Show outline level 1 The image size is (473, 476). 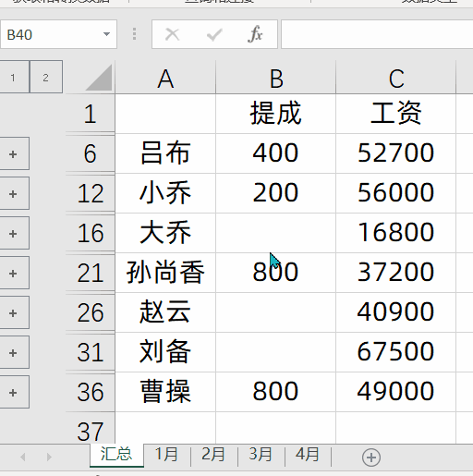tap(14, 77)
